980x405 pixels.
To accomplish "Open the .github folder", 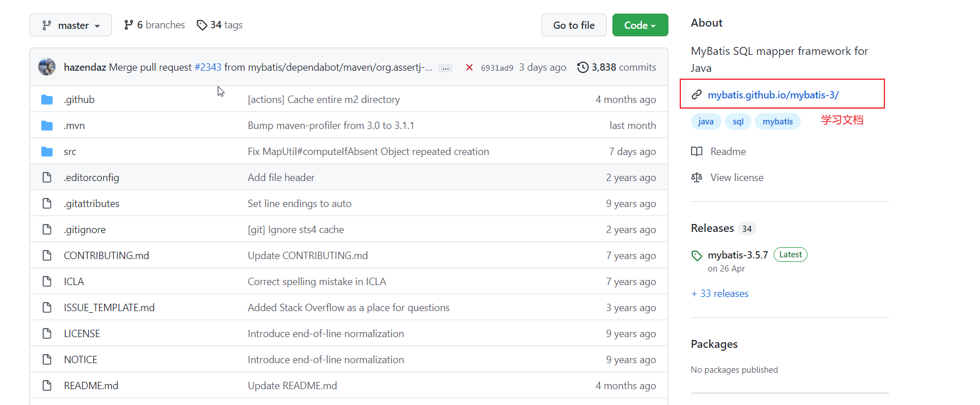I will [x=79, y=100].
